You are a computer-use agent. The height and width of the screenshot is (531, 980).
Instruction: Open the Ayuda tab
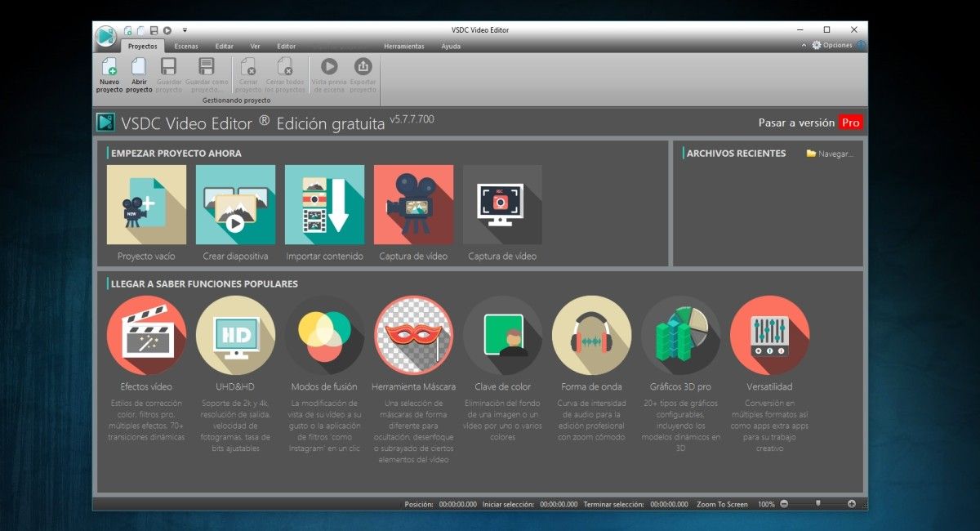tap(451, 47)
